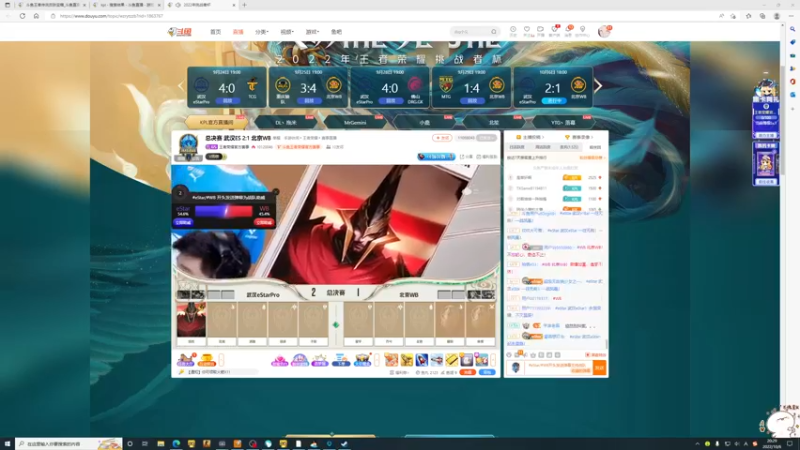Select the 小鹿 stream tab
Image resolution: width=800 pixels, height=450 pixels.
click(x=424, y=122)
